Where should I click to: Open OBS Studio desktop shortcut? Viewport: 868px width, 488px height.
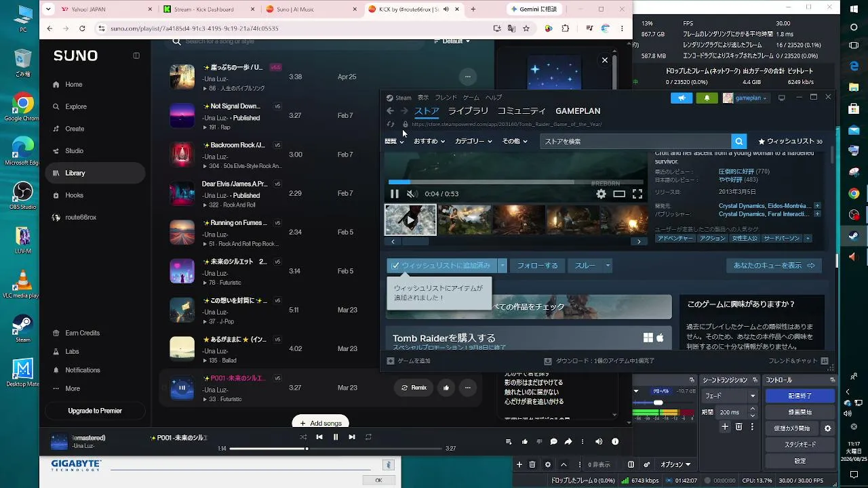23,195
